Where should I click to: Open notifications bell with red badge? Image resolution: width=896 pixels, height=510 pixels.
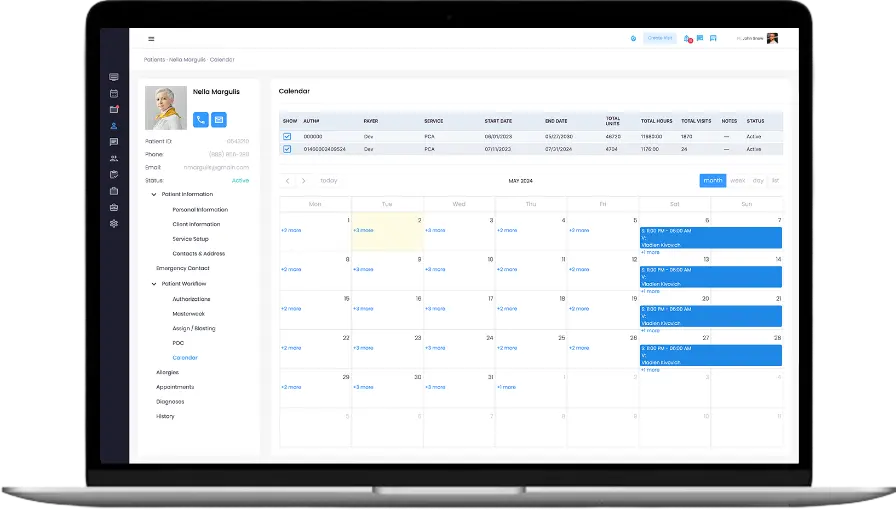pyautogui.click(x=688, y=39)
